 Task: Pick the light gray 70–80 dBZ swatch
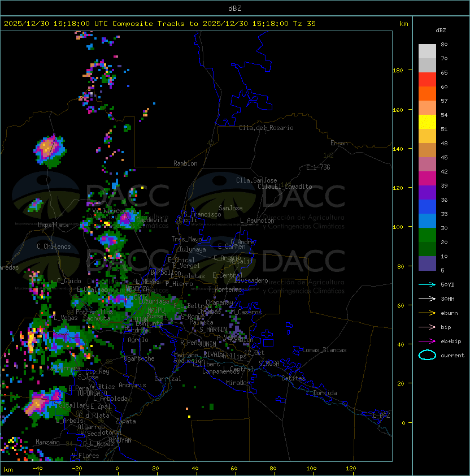pyautogui.click(x=427, y=51)
